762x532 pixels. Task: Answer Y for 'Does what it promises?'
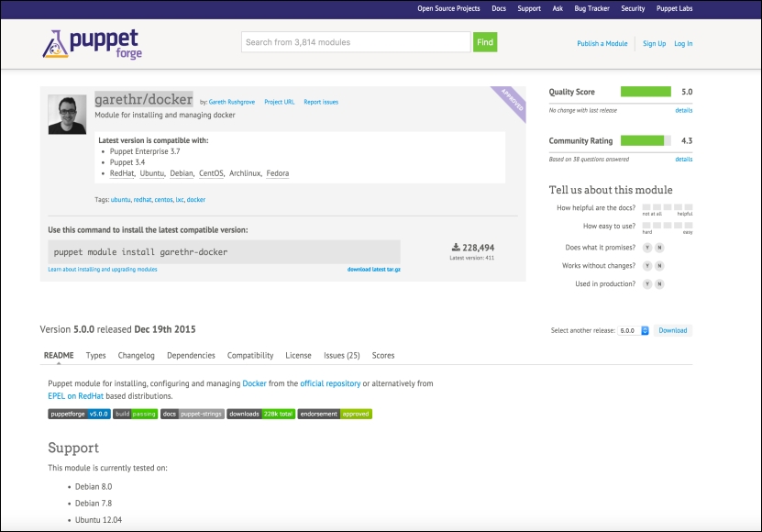point(647,248)
